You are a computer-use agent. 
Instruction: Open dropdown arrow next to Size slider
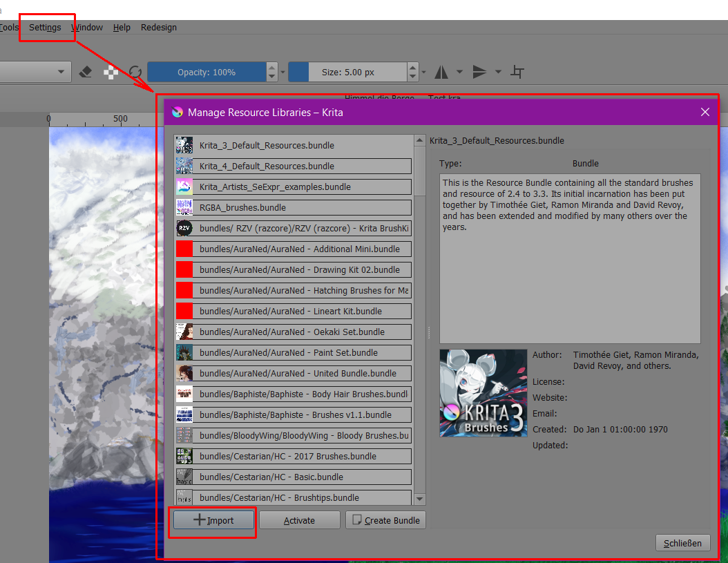pyautogui.click(x=423, y=72)
